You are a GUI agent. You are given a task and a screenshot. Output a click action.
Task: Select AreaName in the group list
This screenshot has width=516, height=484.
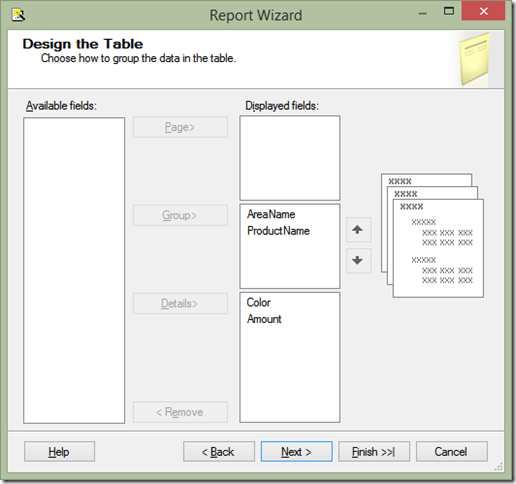tap(271, 214)
